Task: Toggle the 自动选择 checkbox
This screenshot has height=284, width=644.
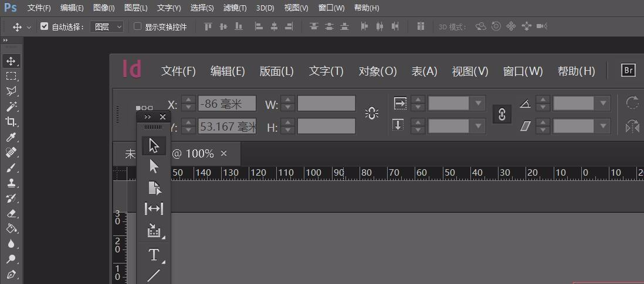Action: click(x=45, y=26)
